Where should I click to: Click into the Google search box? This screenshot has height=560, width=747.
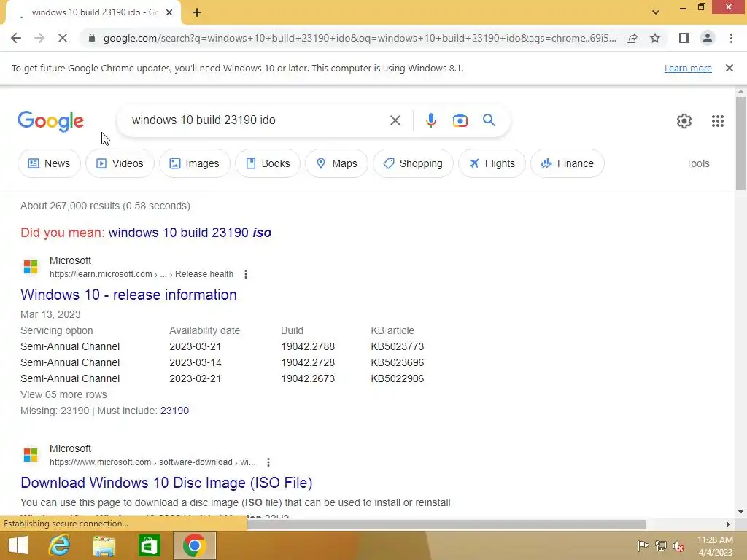click(258, 120)
